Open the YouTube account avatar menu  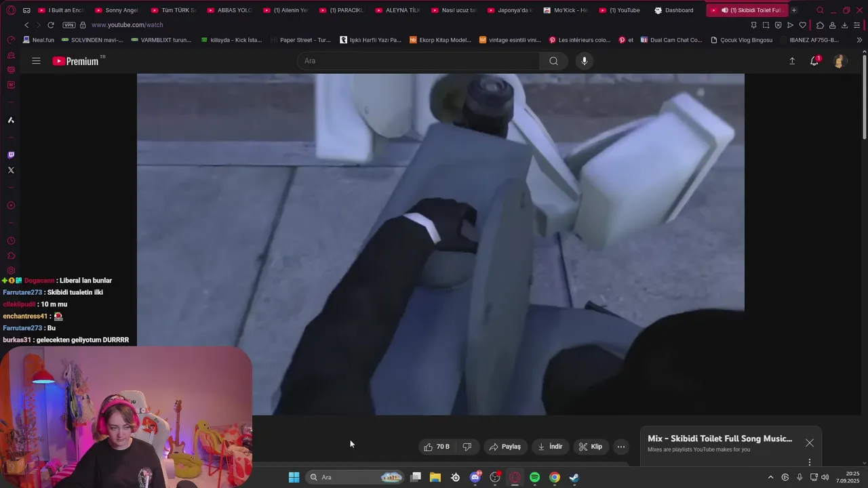[x=840, y=61]
